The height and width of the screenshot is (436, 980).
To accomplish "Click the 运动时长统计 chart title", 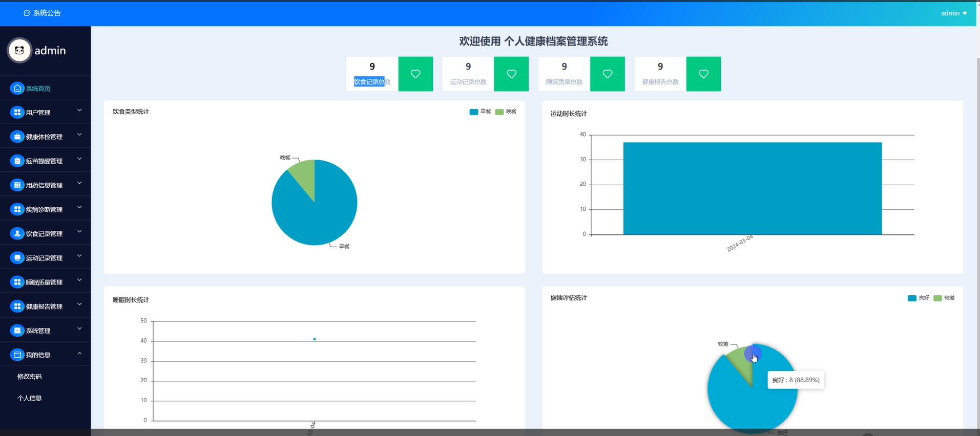I will [x=569, y=114].
